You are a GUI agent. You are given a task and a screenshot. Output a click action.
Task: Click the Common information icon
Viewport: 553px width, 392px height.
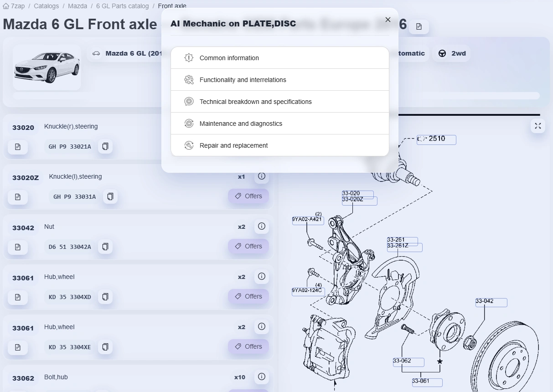189,58
